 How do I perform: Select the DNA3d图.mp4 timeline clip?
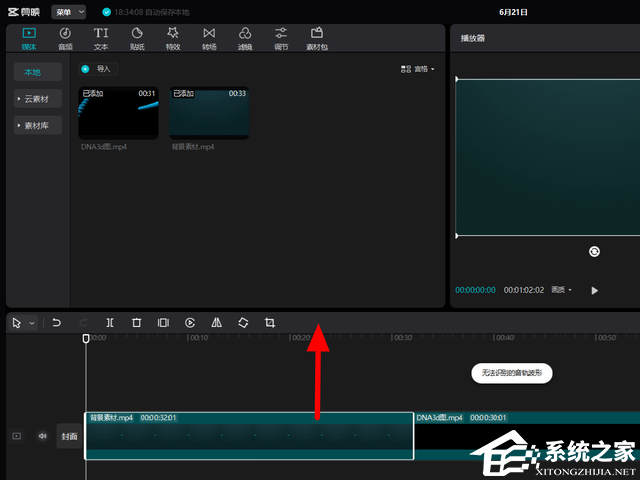(x=527, y=436)
